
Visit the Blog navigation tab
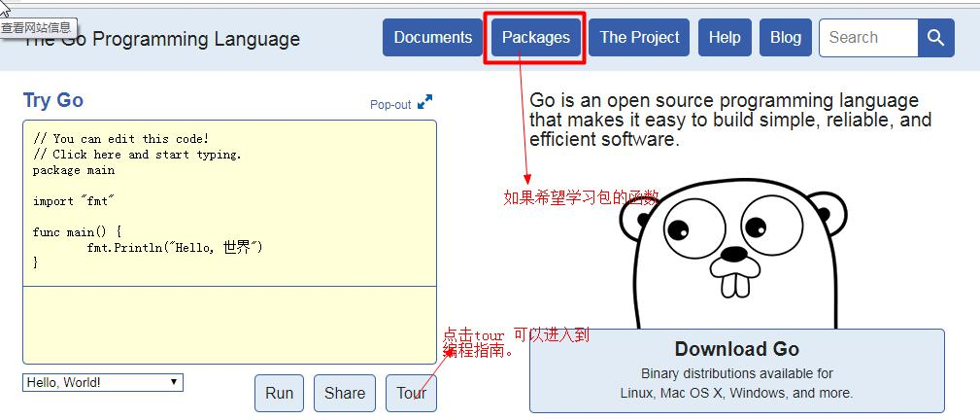[785, 38]
